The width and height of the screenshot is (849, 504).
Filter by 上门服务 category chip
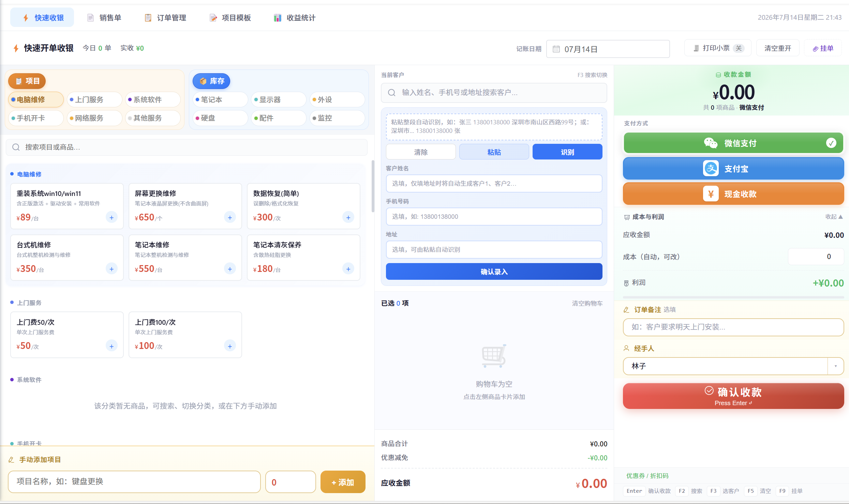tap(94, 100)
